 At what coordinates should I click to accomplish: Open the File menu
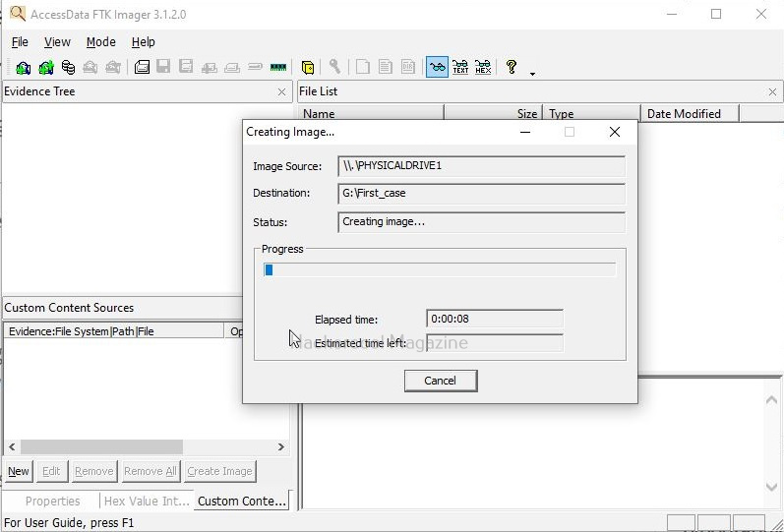[20, 42]
